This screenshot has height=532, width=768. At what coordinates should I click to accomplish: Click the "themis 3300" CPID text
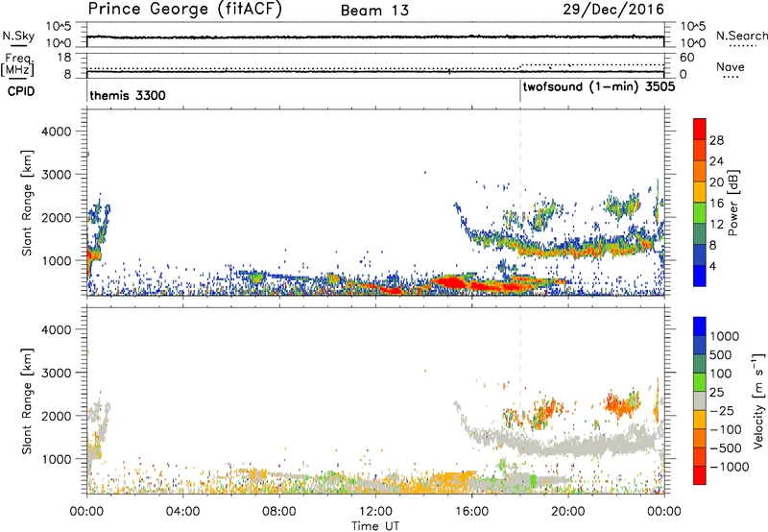(x=128, y=95)
